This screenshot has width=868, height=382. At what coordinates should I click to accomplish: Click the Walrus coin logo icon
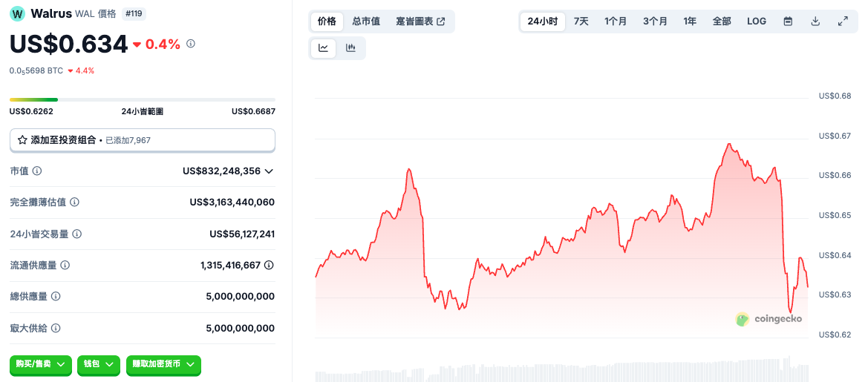pyautogui.click(x=18, y=13)
